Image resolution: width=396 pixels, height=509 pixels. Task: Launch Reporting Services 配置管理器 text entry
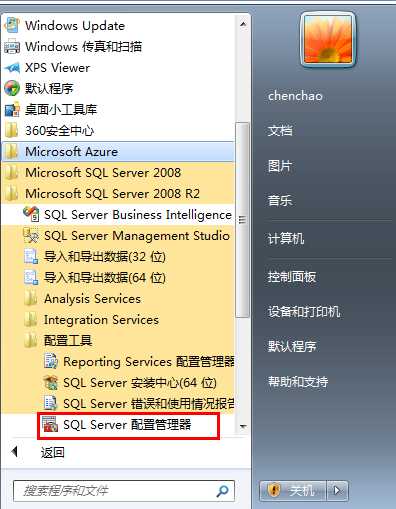tap(149, 362)
